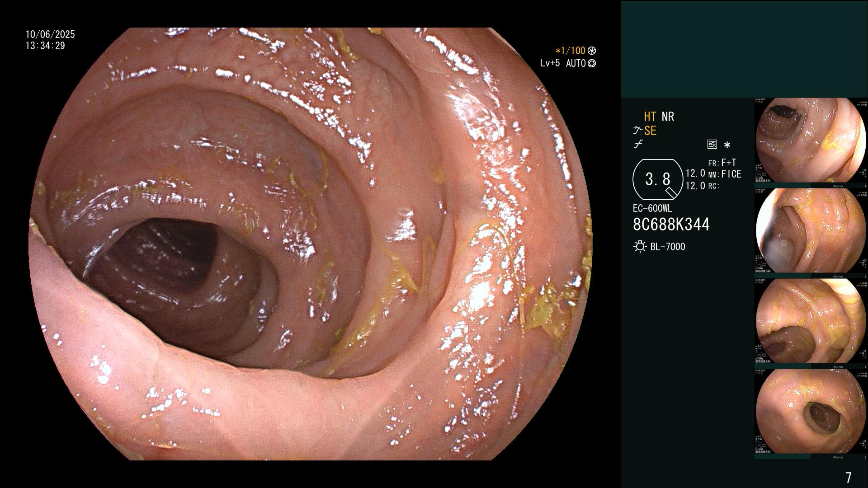Click the BL-7000 light source lamp icon
This screenshot has width=868, height=488.
640,247
